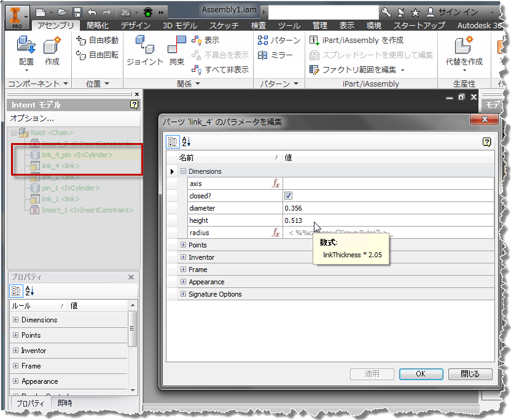This screenshot has height=420, width=511.
Task: Create a new file from quick access toolbar
Action: click(x=41, y=13)
